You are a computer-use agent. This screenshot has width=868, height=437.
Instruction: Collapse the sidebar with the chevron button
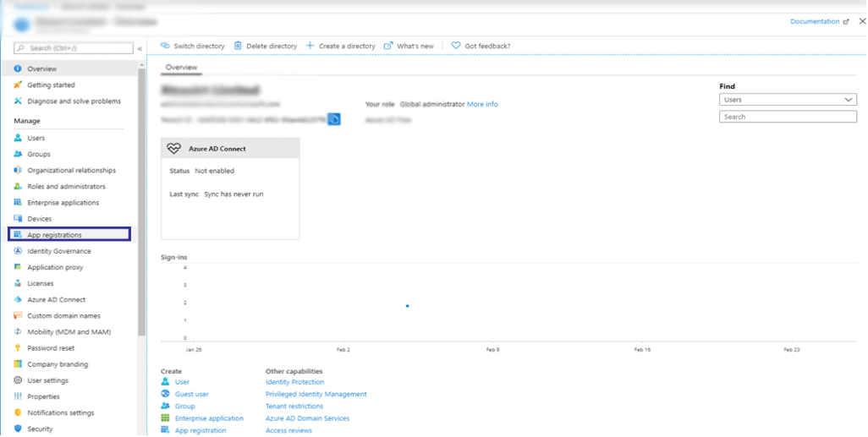point(140,49)
